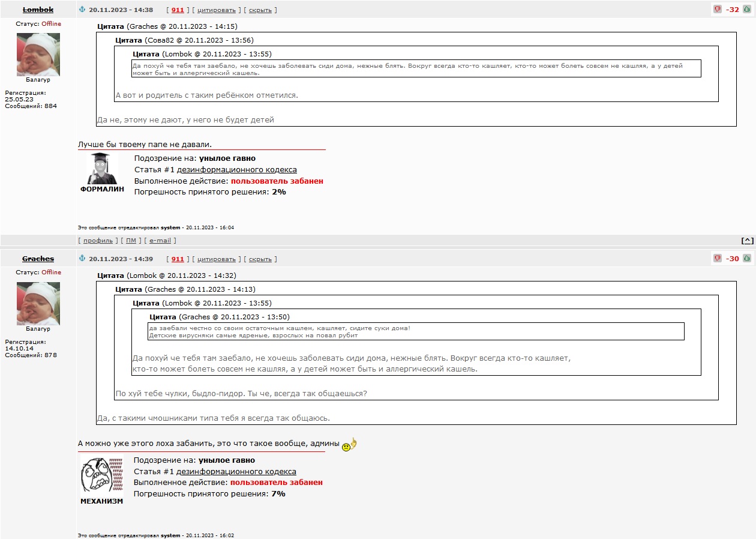Click the anchor permalink icon on Graches's post

click(83, 259)
